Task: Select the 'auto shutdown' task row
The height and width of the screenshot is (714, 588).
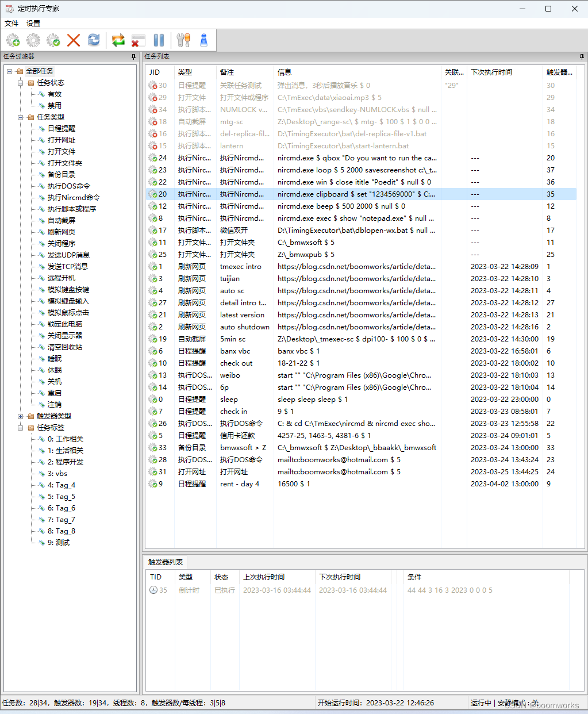Action: [x=361, y=327]
